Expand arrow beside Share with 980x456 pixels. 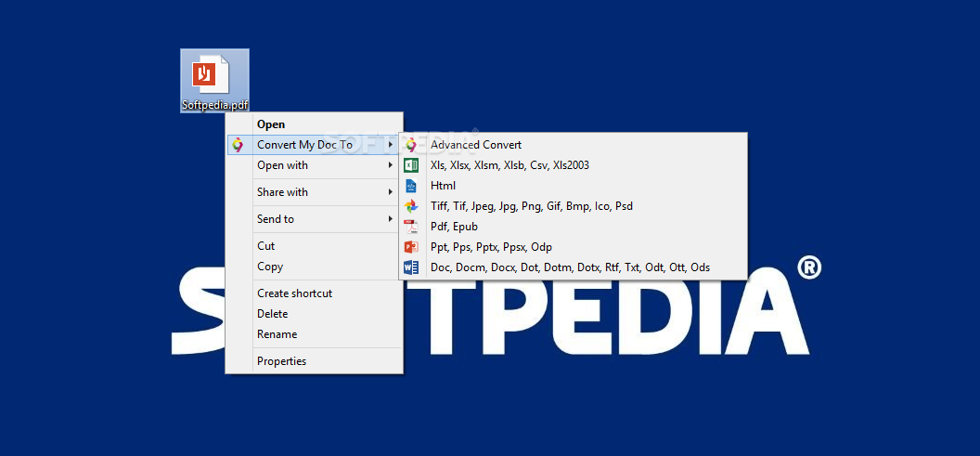click(390, 192)
